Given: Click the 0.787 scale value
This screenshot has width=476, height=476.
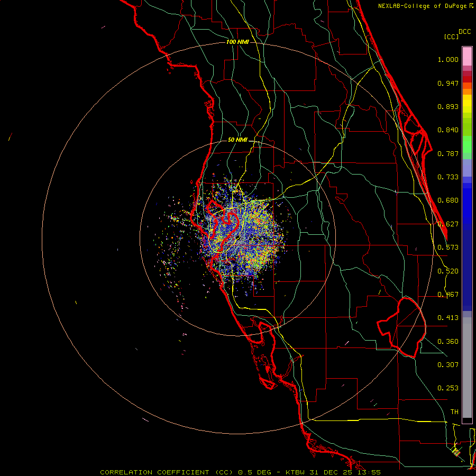Looking at the screenshot, I should point(448,153).
